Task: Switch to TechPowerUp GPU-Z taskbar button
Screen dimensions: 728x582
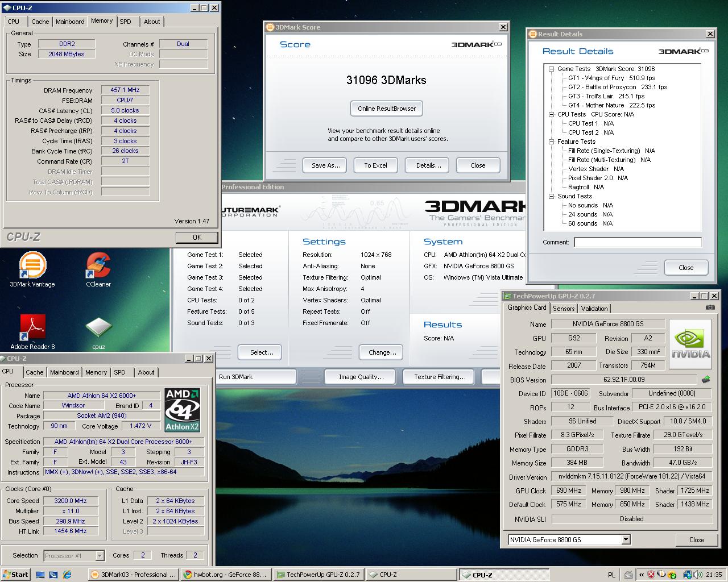Action: (318, 575)
